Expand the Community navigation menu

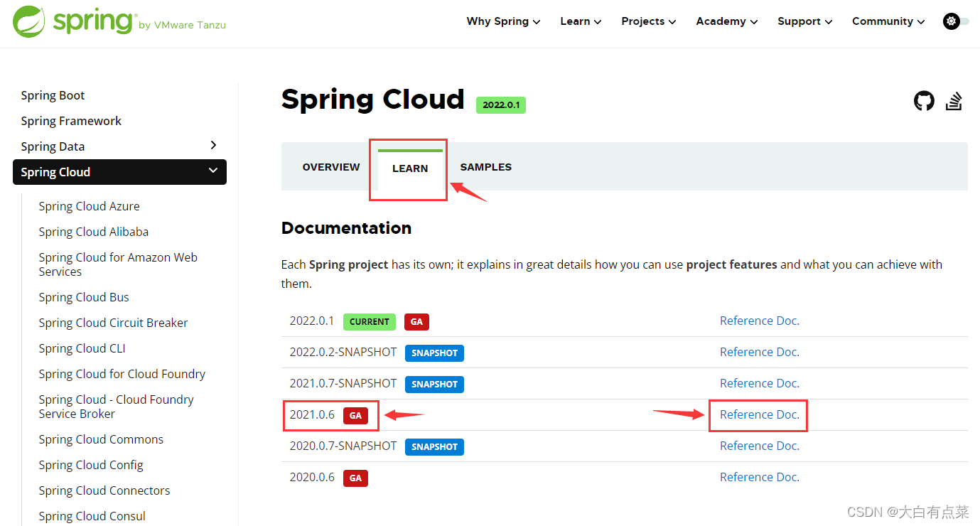pos(888,21)
